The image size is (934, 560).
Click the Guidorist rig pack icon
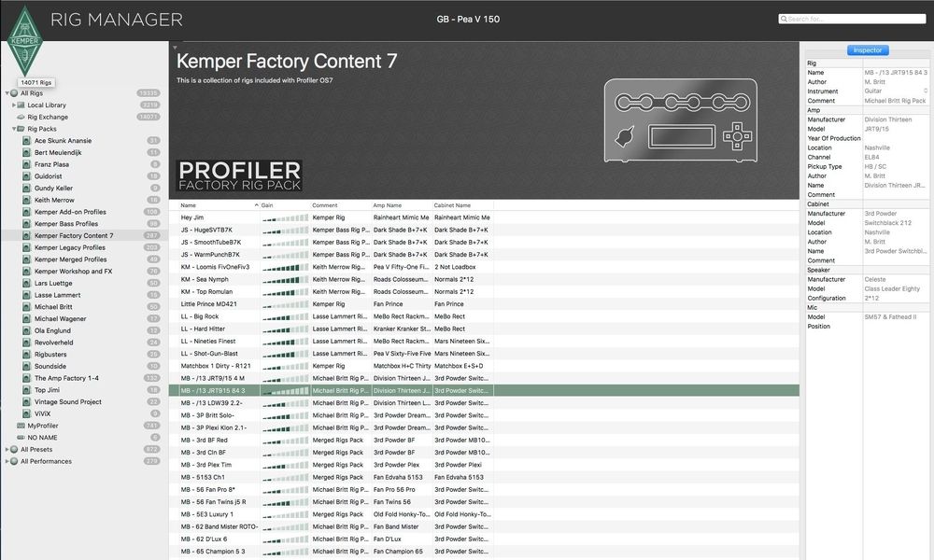tap(26, 176)
